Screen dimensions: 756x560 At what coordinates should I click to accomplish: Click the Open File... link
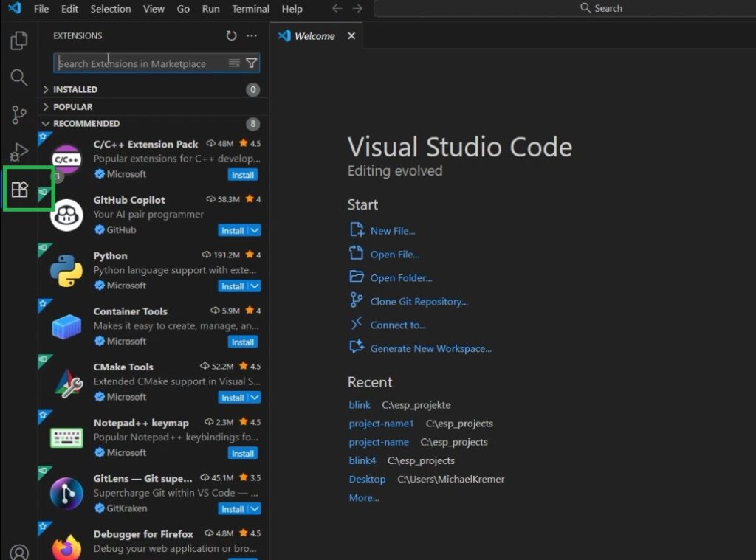tap(394, 255)
